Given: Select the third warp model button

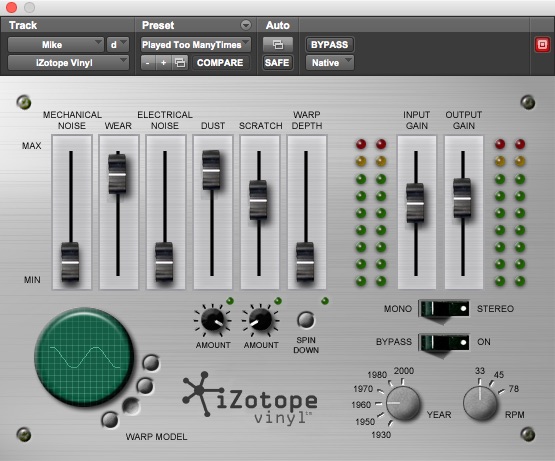Looking at the screenshot, I should click(x=131, y=405).
